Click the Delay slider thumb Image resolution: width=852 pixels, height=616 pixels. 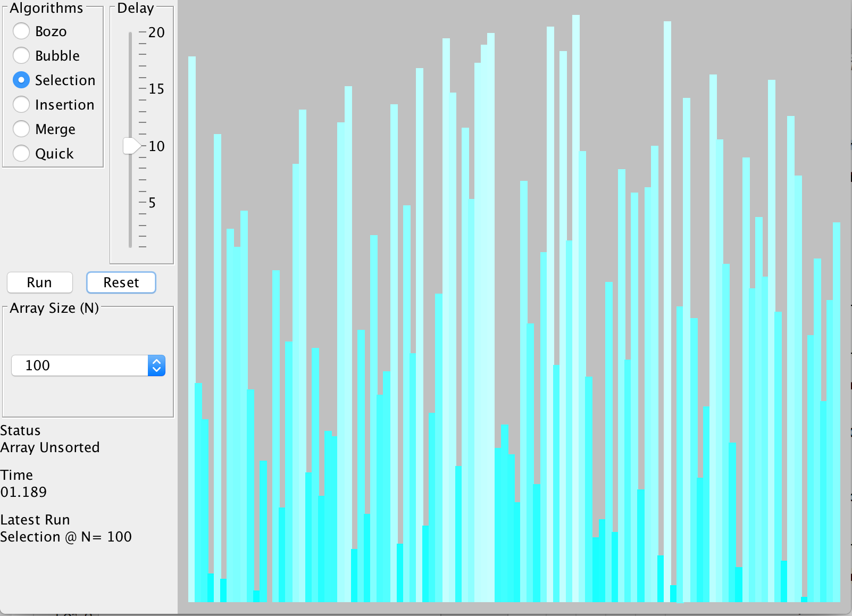(x=131, y=146)
